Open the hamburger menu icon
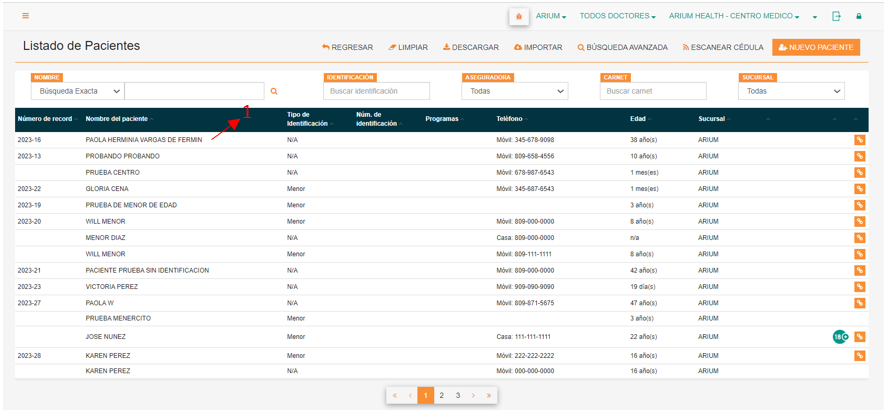The width and height of the screenshot is (884, 415). (25, 16)
